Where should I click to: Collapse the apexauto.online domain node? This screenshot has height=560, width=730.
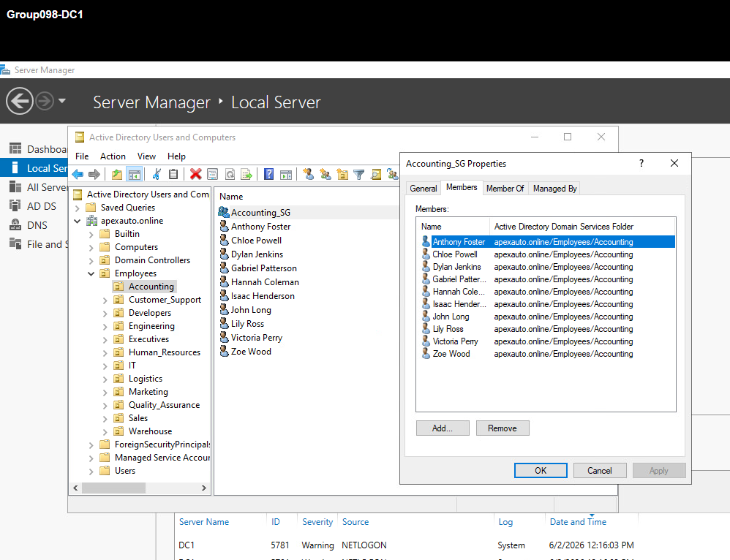coord(78,221)
